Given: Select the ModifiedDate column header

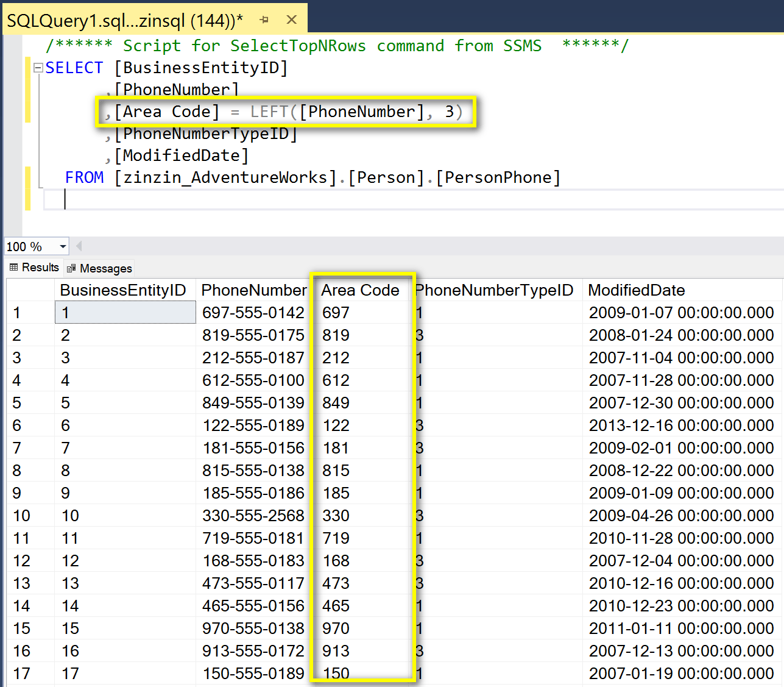Looking at the screenshot, I should (683, 290).
